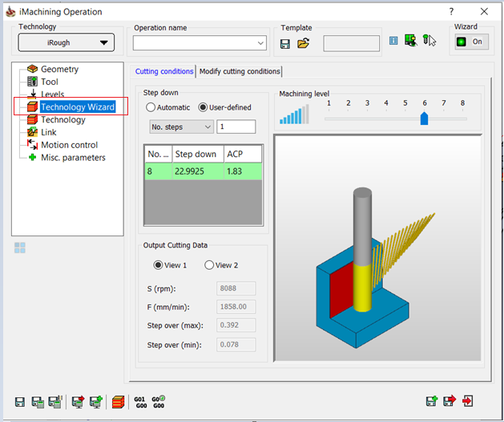The image size is (504, 422).
Task: Click the help question mark button
Action: (451, 11)
